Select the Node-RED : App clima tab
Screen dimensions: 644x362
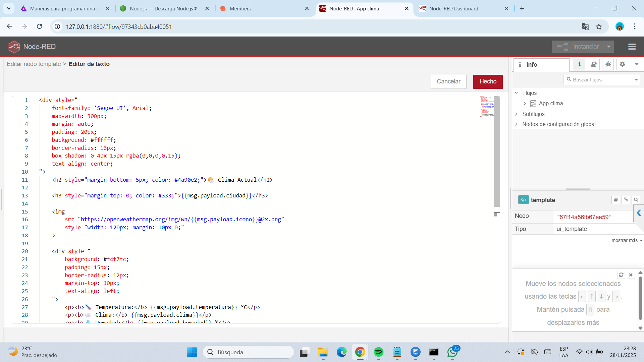pyautogui.click(x=364, y=9)
